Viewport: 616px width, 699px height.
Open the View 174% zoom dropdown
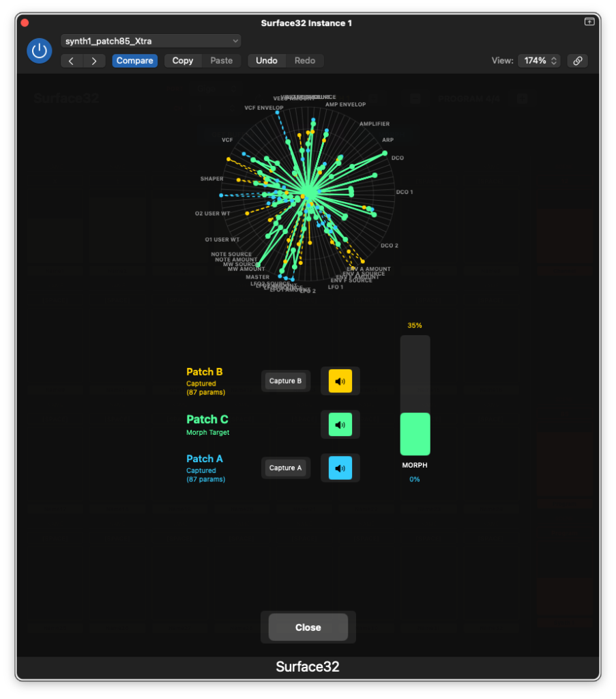pyautogui.click(x=539, y=61)
